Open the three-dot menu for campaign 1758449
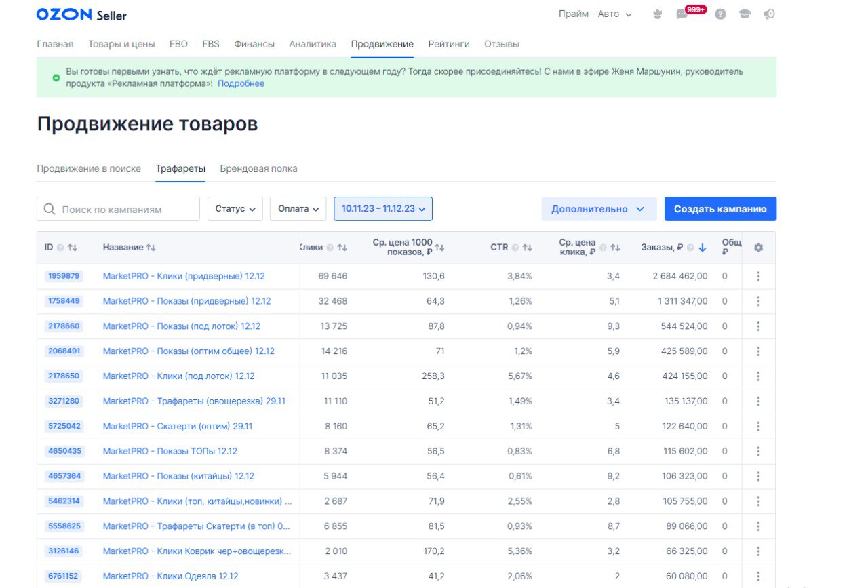The height and width of the screenshot is (588, 868). [758, 301]
